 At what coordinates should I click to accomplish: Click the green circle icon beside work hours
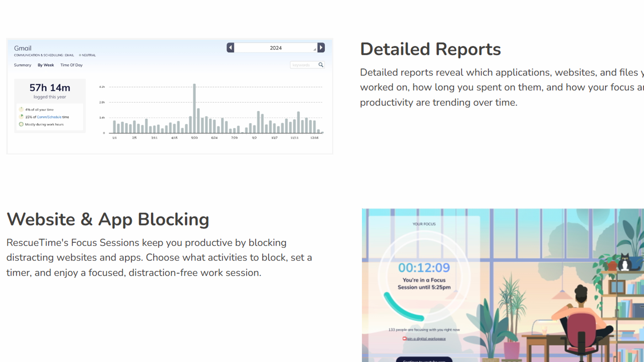pos(21,124)
